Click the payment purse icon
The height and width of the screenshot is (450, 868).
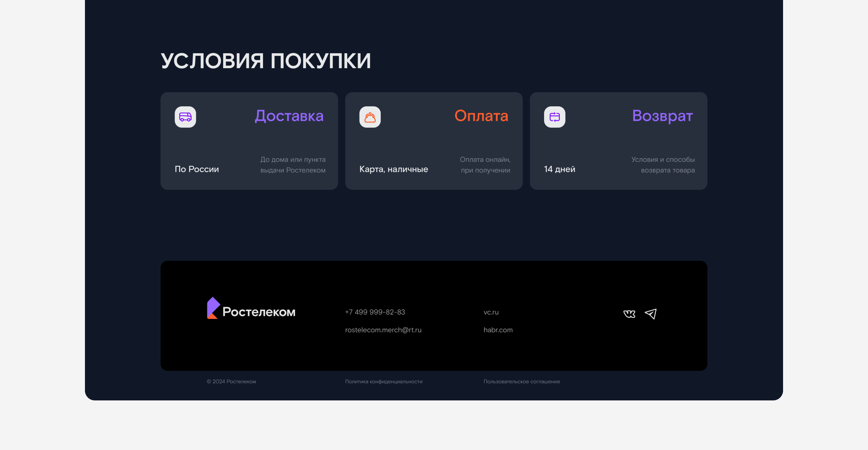coord(370,117)
